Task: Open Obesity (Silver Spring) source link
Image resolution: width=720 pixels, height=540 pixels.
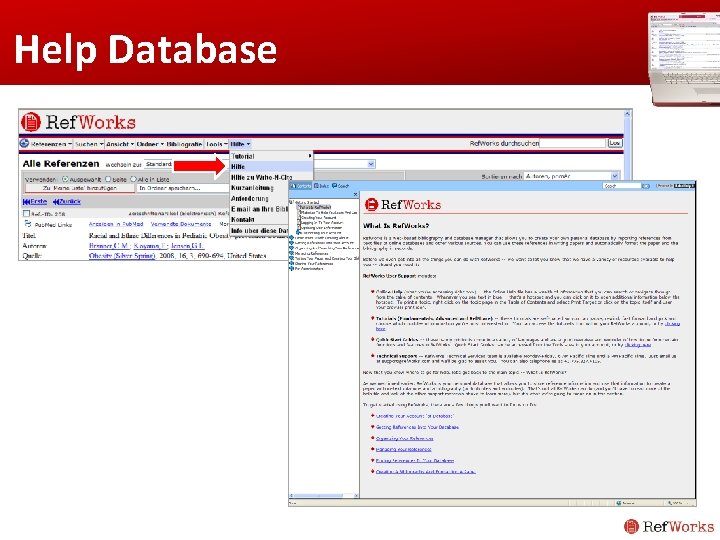Action: pos(122,256)
